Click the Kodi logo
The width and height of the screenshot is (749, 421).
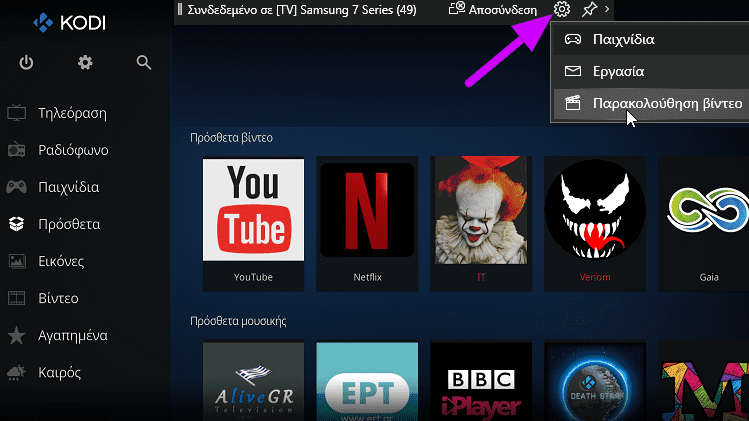click(x=69, y=23)
